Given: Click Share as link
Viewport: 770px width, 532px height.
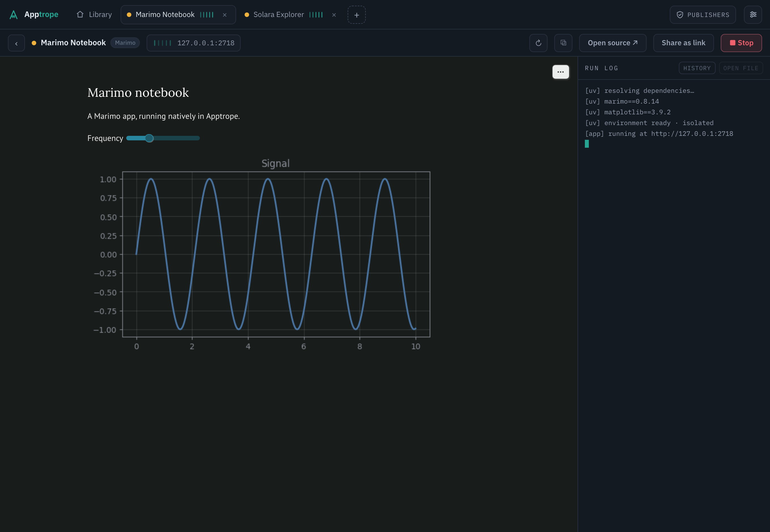Looking at the screenshot, I should [x=683, y=43].
